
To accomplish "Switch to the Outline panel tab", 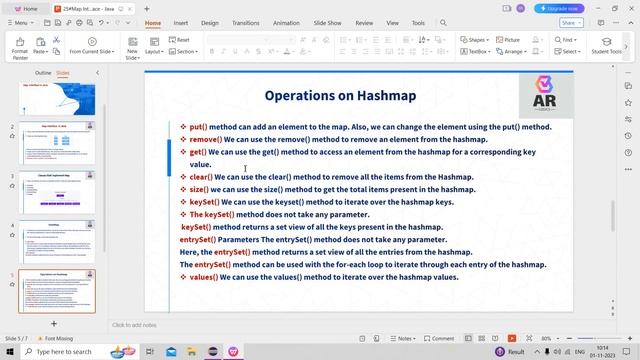I will (x=43, y=73).
